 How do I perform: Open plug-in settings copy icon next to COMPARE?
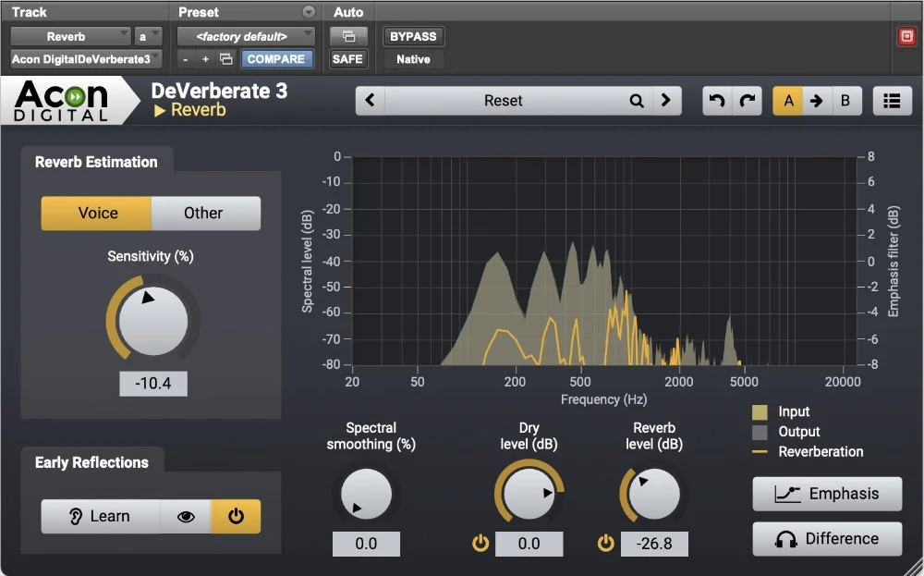tap(226, 59)
